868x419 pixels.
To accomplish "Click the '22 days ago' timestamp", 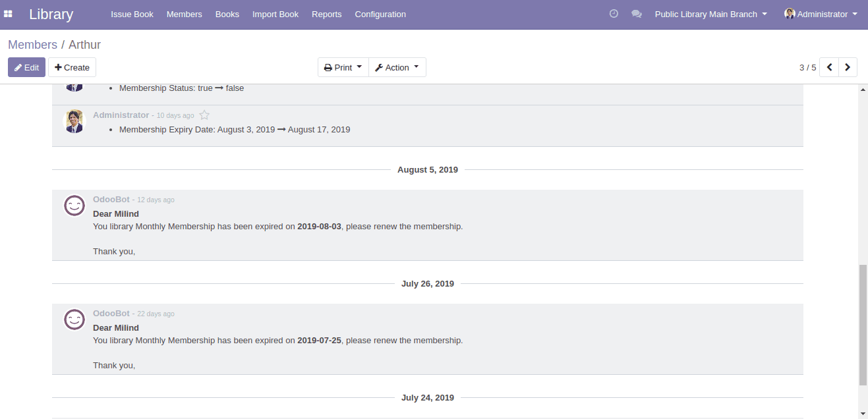I will 156,314.
